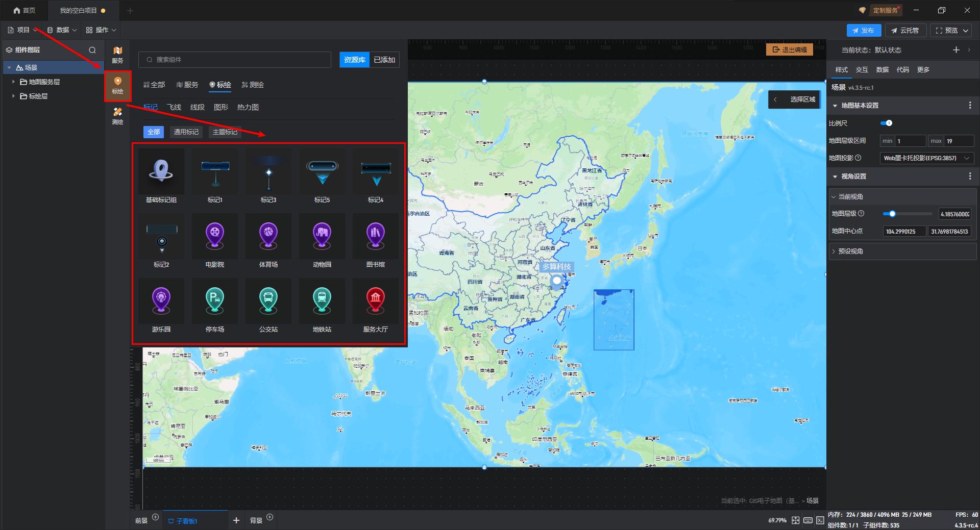Toggle the 比例尺 switch
The image size is (980, 530).
[887, 123]
